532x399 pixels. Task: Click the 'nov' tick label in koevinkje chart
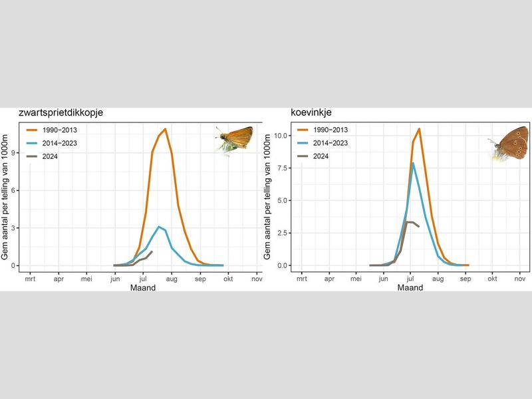pos(520,279)
